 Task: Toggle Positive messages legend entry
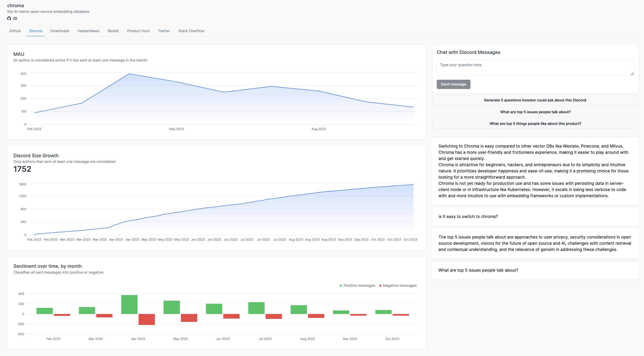pos(358,286)
